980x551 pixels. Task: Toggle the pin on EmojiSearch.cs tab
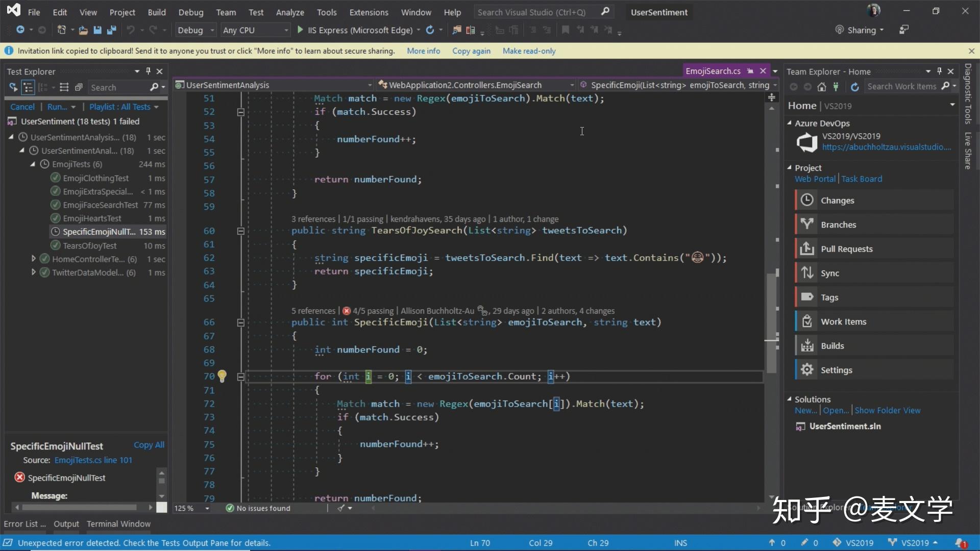coord(750,71)
